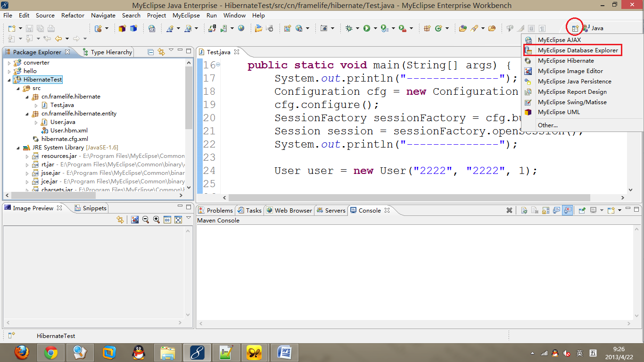Viewport: 644px width, 362px height.
Task: Click the Java perspective button
Action: (x=593, y=28)
